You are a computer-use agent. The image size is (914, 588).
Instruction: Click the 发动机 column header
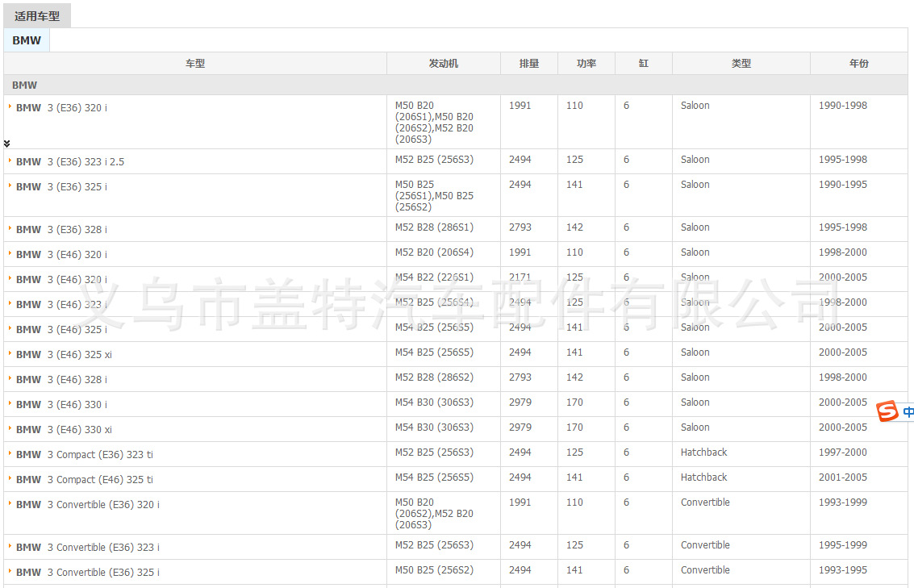(x=444, y=64)
